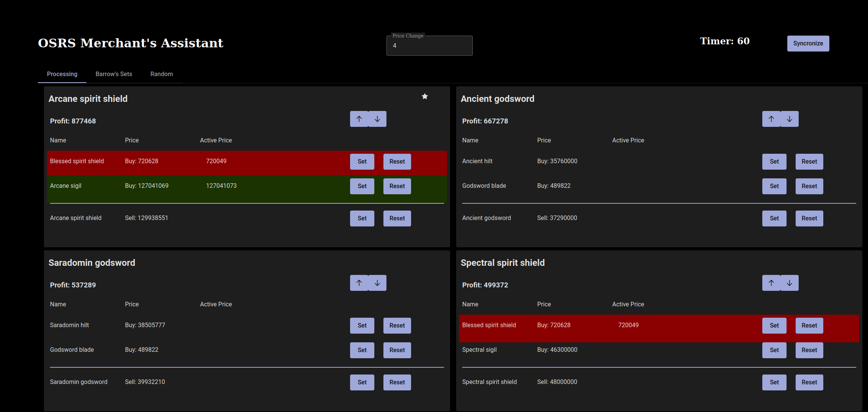Click the OSRS Merchant's Assistant heading

[x=131, y=43]
